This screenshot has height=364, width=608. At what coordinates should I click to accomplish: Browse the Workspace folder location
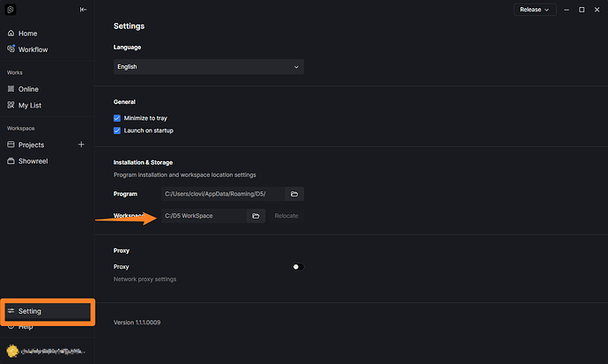coord(256,216)
